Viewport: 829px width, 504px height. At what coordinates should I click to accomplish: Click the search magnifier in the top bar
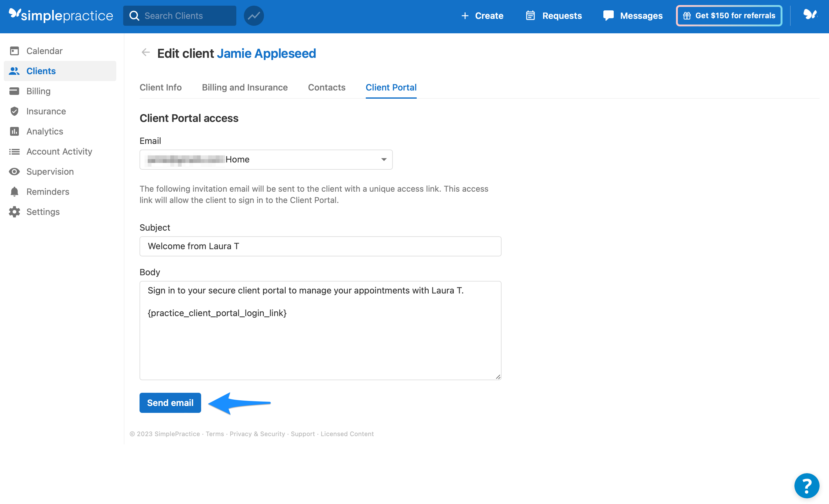click(134, 15)
